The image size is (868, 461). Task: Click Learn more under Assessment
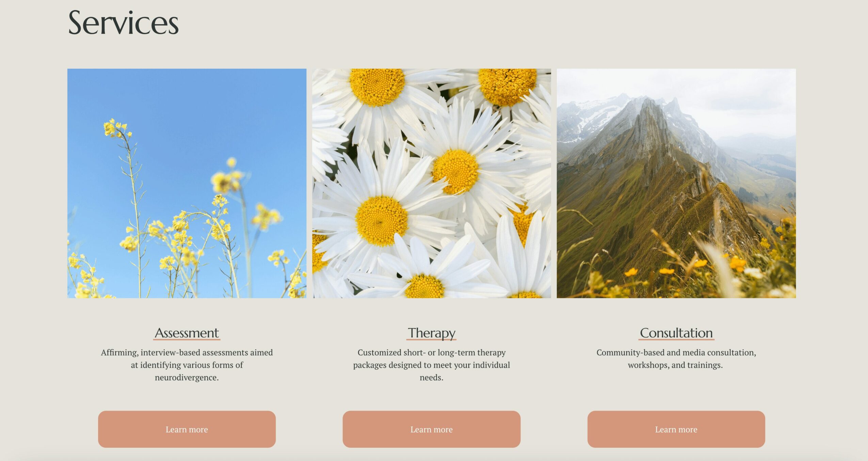coord(187,429)
